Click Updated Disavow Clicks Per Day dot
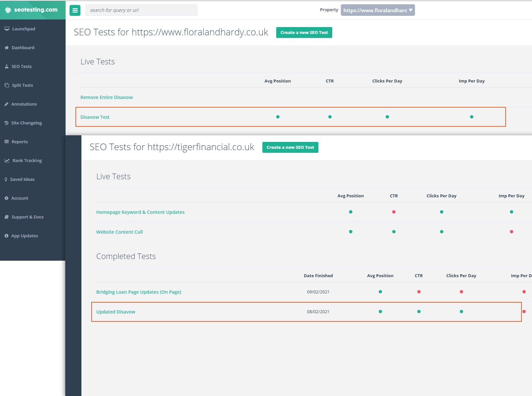Image resolution: width=532 pixels, height=396 pixels. coord(461,312)
